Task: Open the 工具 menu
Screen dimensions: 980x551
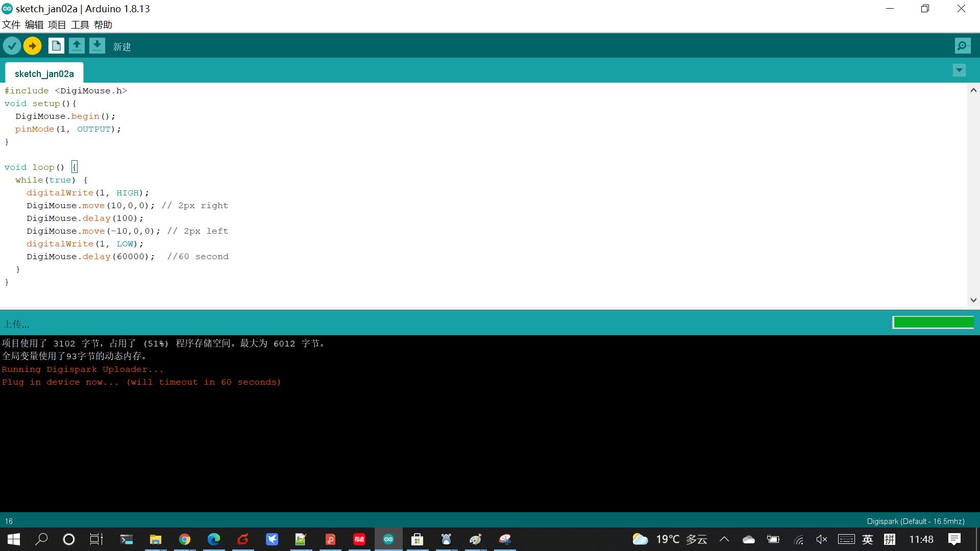Action: coord(80,24)
